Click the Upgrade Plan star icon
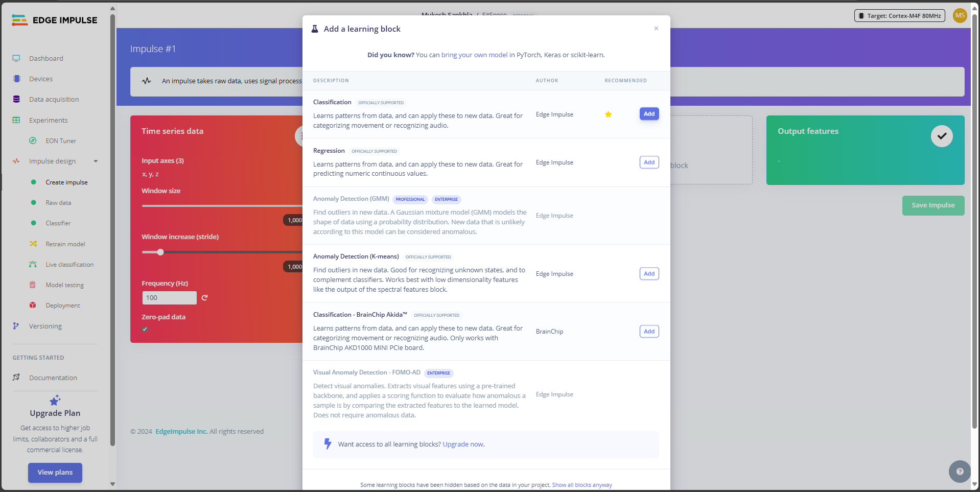Image resolution: width=980 pixels, height=492 pixels. (55, 400)
